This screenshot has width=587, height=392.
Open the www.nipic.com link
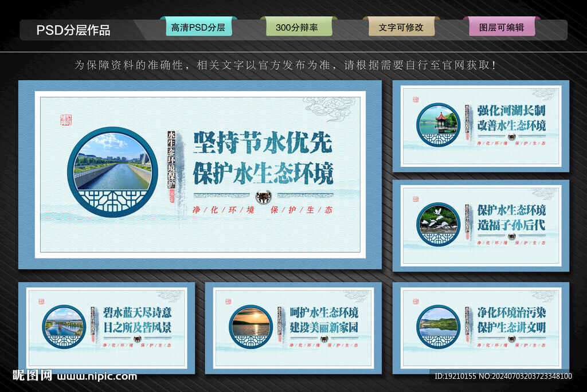pyautogui.click(x=97, y=377)
